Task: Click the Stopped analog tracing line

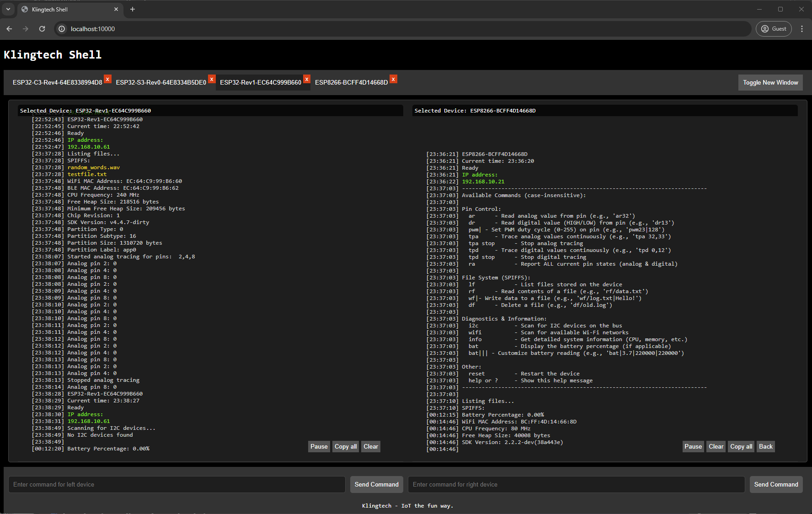Action: [x=103, y=380]
